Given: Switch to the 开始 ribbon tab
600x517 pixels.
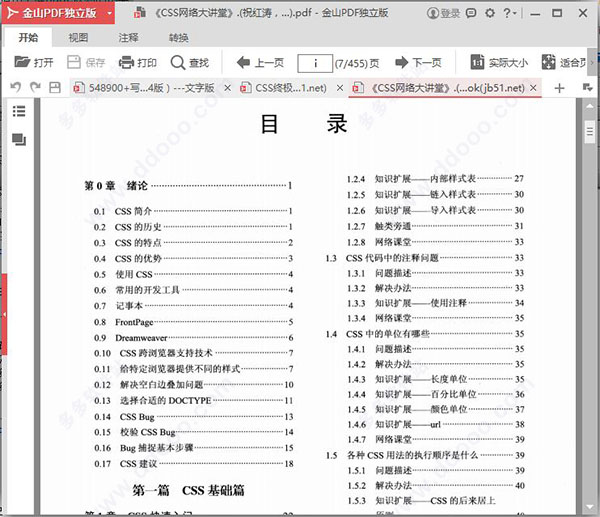Looking at the screenshot, I should click(x=28, y=38).
